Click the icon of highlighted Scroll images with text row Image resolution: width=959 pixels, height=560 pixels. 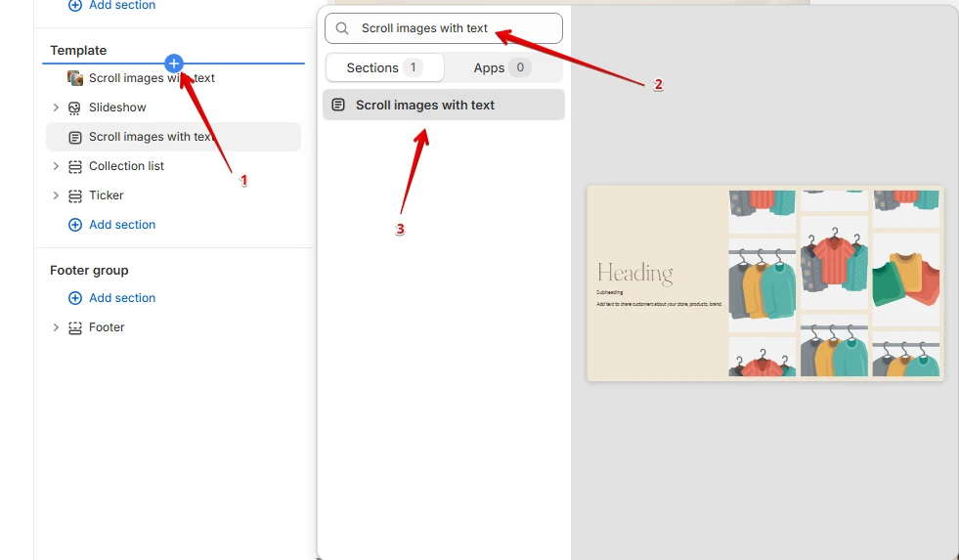coord(74,137)
